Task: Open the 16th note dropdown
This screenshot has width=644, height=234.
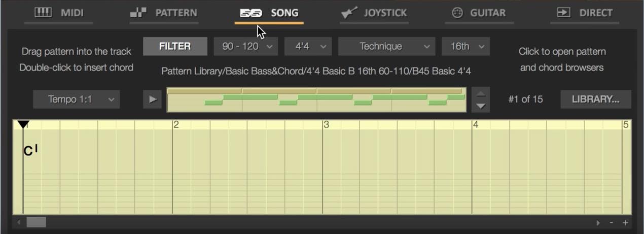Action: (466, 46)
